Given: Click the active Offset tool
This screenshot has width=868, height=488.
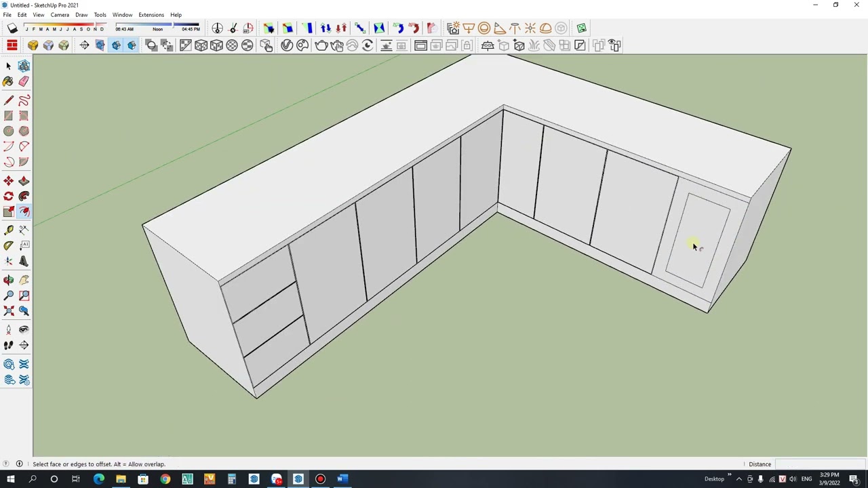Looking at the screenshot, I should click(24, 212).
